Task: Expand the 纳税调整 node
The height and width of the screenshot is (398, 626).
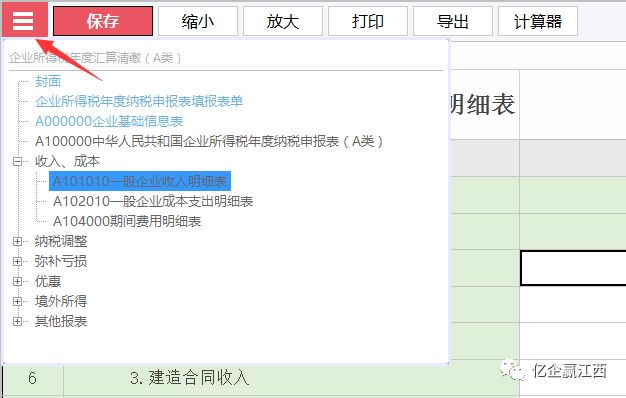Action: click(17, 242)
